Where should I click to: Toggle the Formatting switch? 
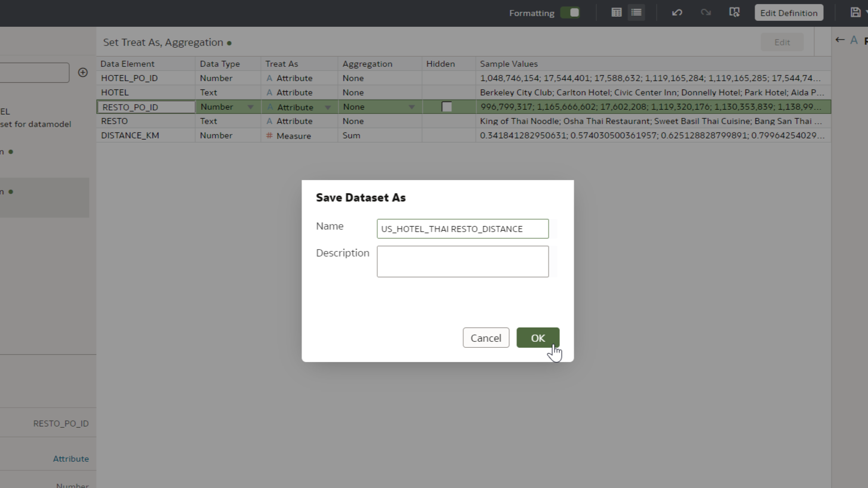coord(570,13)
